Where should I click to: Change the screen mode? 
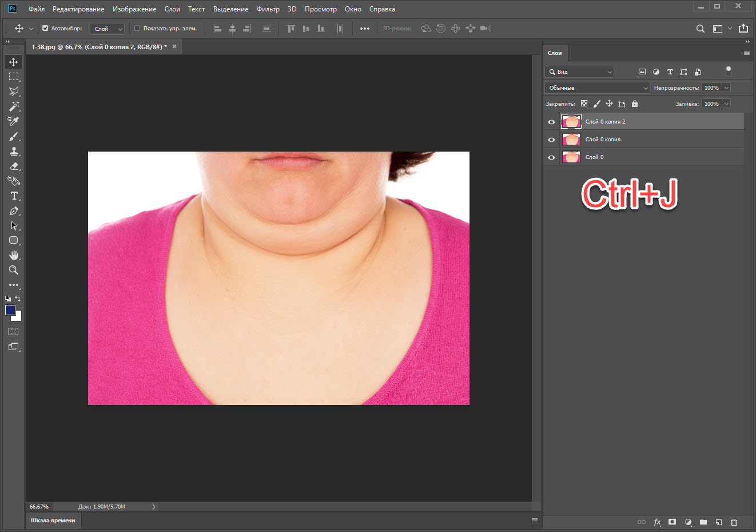pyautogui.click(x=14, y=347)
